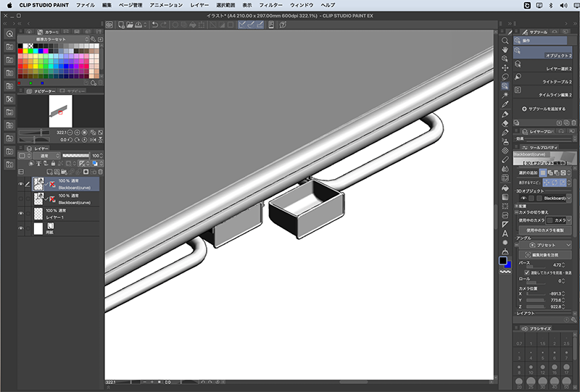Toggle 連動してカメラを前進・後退 checkbox
This screenshot has height=392, width=580.
point(526,272)
